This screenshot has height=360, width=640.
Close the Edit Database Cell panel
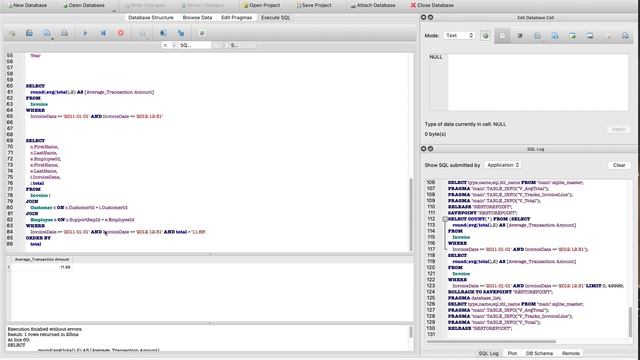[x=423, y=18]
